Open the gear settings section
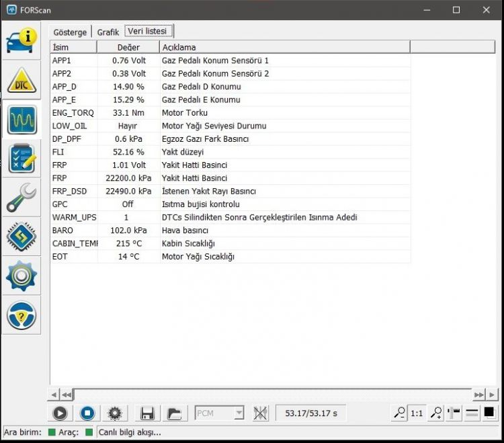 (22, 276)
